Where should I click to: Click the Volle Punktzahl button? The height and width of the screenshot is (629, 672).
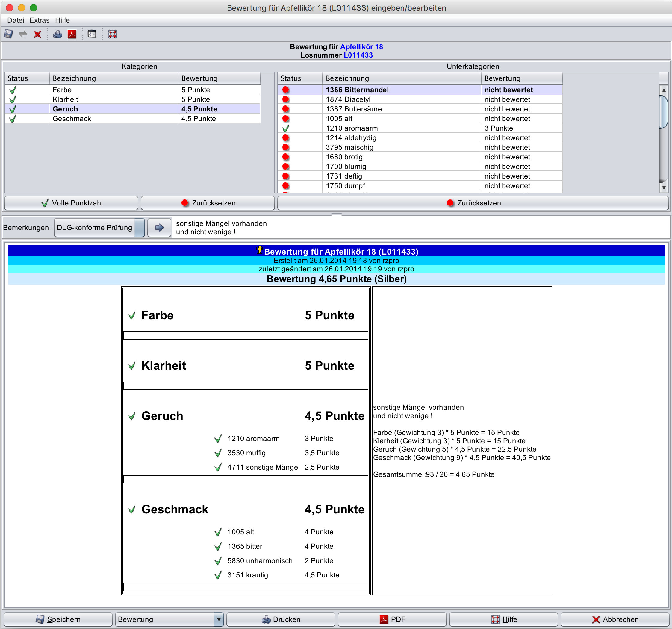click(71, 203)
